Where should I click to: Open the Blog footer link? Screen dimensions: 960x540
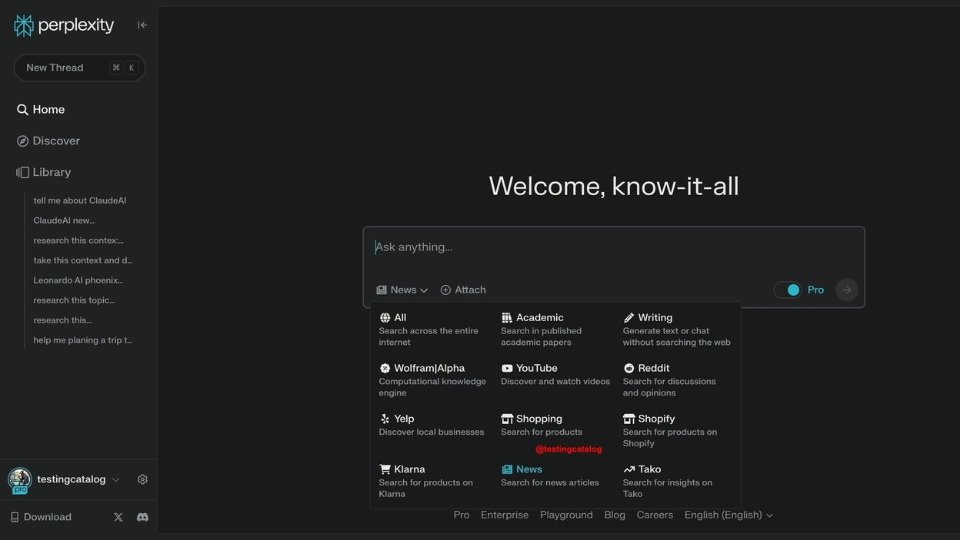point(615,515)
